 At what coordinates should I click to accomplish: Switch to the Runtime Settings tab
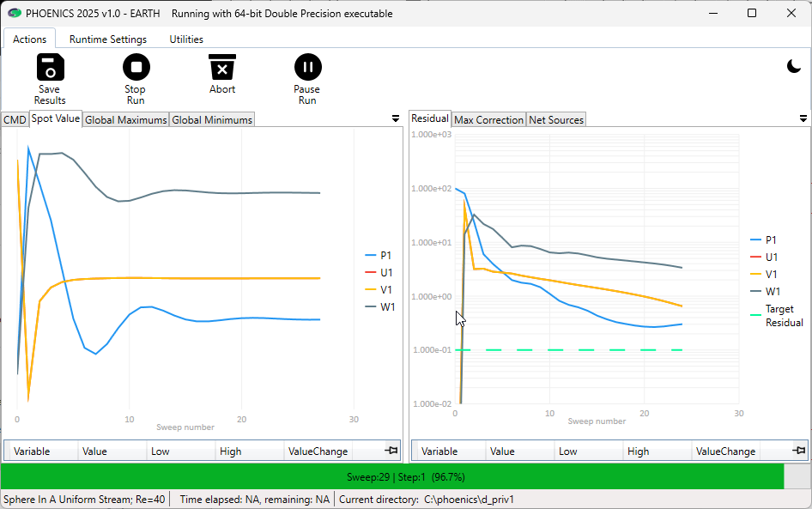107,39
